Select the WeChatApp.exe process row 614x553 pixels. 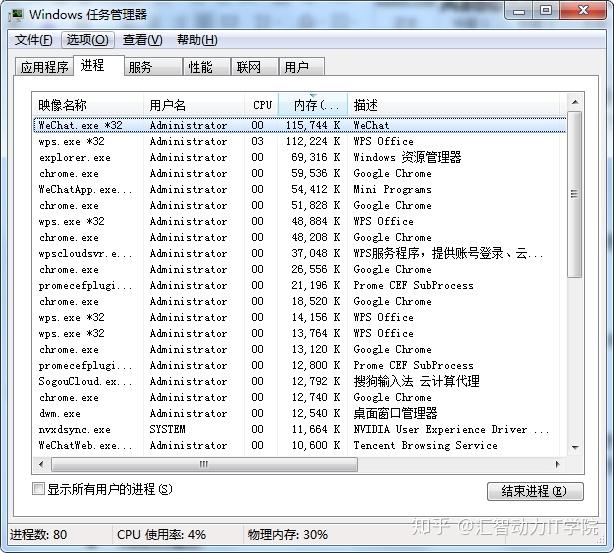[300, 190]
